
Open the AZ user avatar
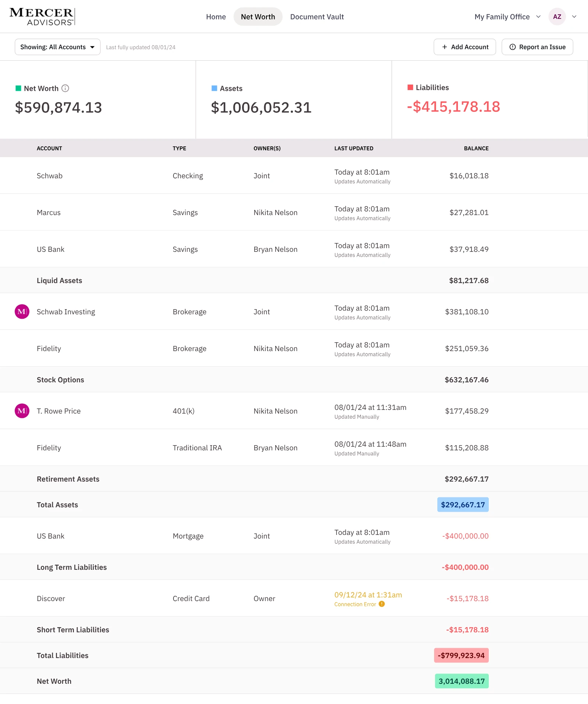pyautogui.click(x=557, y=17)
